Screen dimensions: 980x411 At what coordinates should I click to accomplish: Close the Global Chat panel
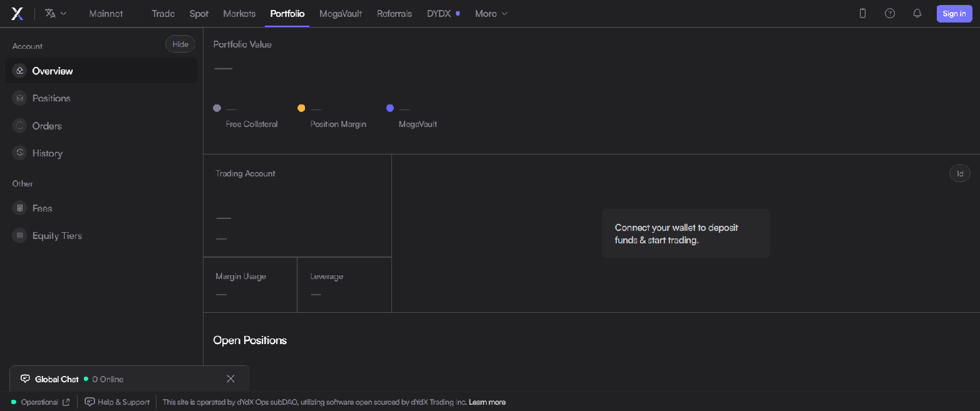pos(230,378)
